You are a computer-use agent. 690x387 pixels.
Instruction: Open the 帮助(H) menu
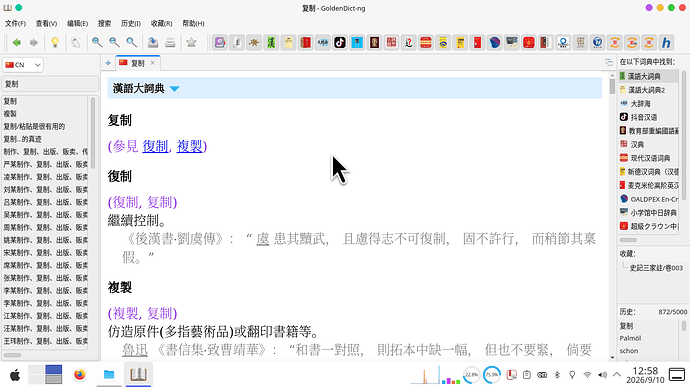[x=193, y=23]
